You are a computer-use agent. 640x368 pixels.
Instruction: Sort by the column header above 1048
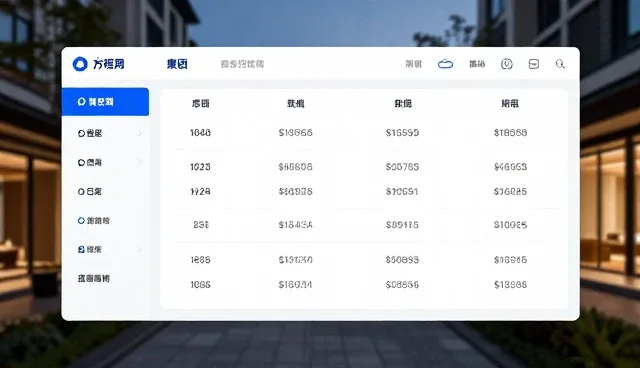200,104
